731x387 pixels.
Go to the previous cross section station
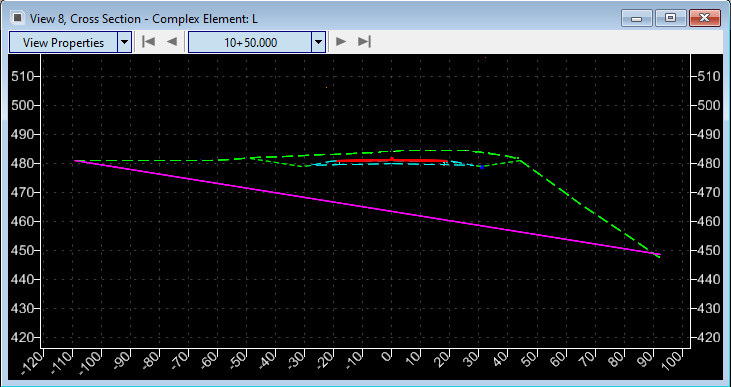click(172, 42)
